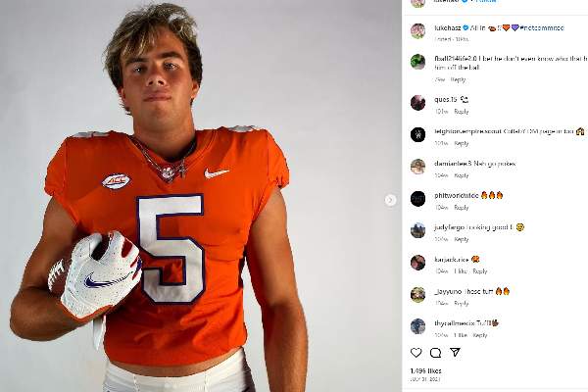Viewport: 588px width, 392px height.
Task: View the 1,496 likes list
Action: [x=425, y=371]
